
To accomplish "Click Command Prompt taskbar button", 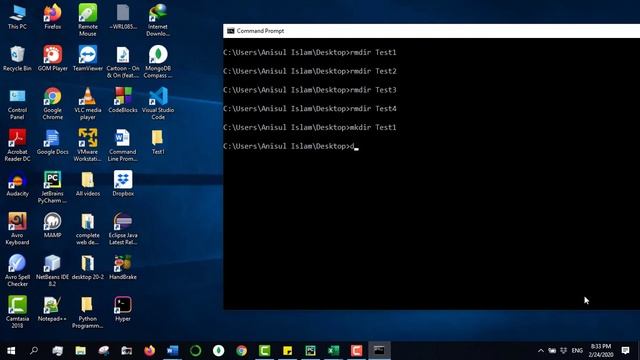I will click(x=379, y=351).
